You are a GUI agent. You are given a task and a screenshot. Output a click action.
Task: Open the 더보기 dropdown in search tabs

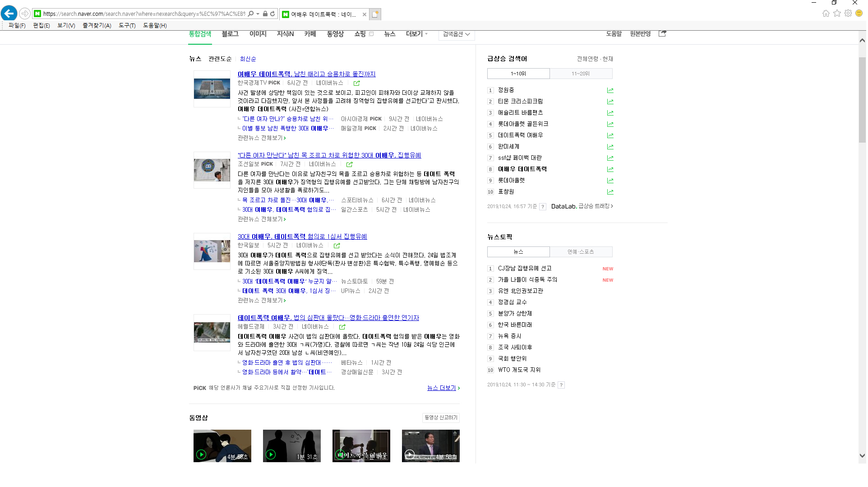coord(417,34)
